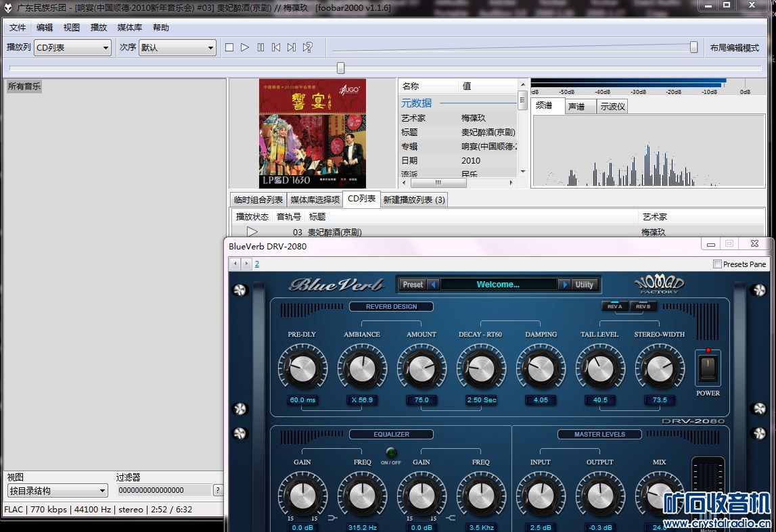Toggle the Presets Pane checkbox
Screen dimensions: 776x532
(717, 264)
